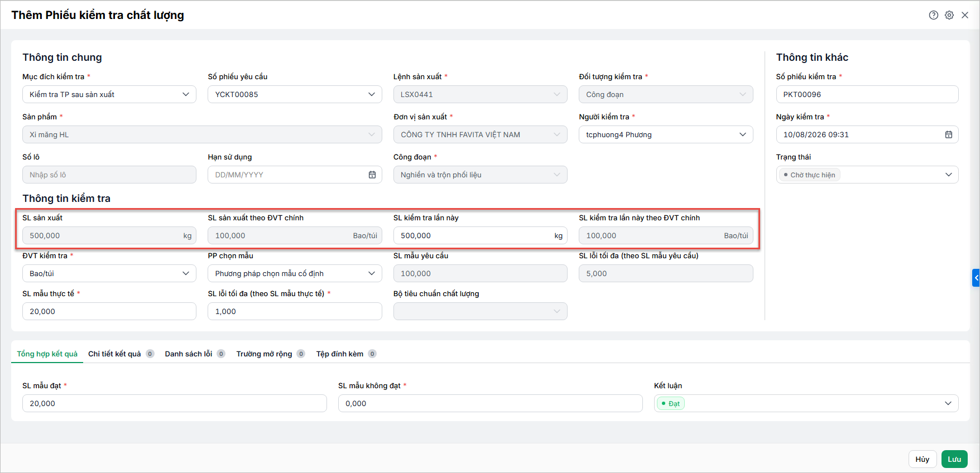Click SL lỗi tối đa yêu cầu field
The image size is (980, 473).
(666, 273)
